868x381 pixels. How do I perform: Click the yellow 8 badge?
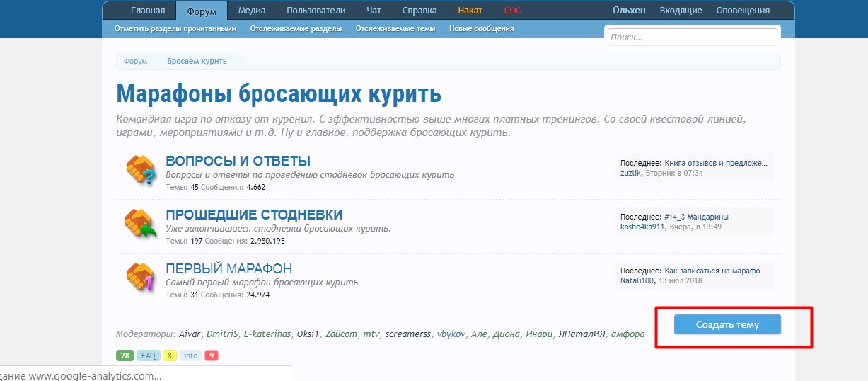click(170, 356)
